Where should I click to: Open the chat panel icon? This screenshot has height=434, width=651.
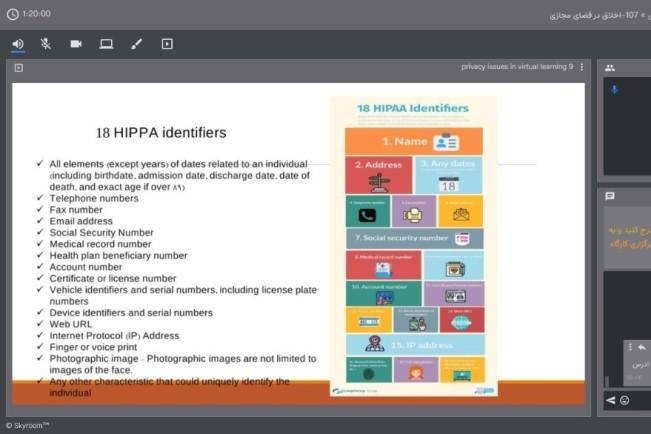610,197
